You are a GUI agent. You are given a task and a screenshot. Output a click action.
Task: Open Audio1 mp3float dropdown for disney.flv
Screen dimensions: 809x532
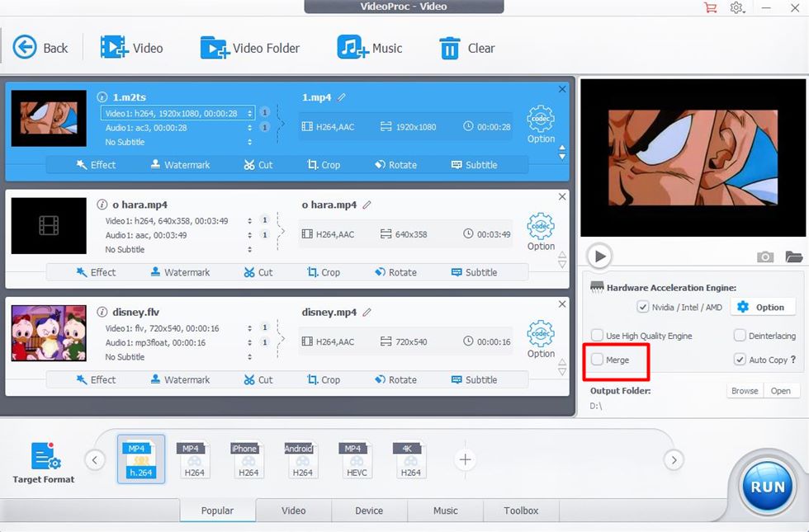pos(249,342)
